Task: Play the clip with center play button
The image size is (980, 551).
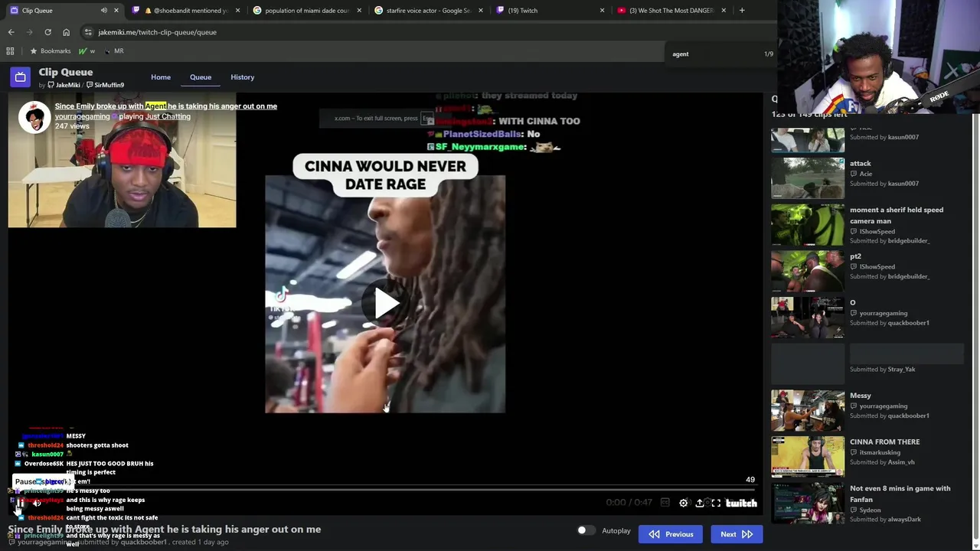Action: click(385, 303)
